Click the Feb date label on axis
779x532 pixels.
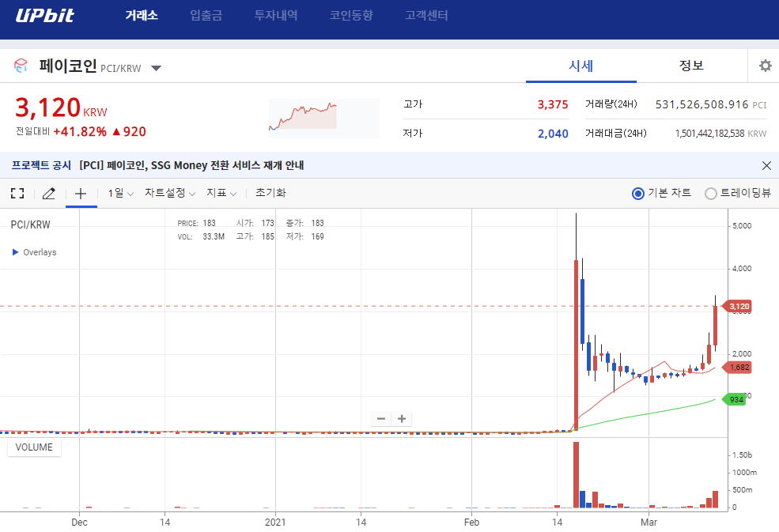[x=471, y=522]
